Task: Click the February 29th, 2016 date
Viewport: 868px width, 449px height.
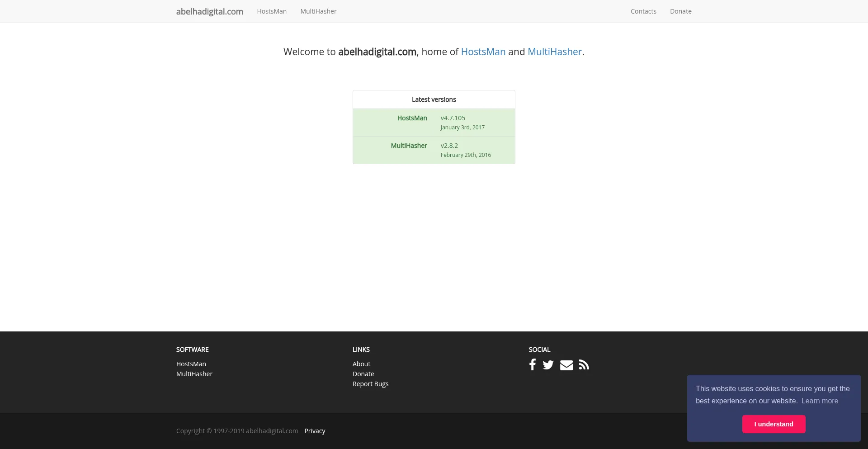Action: (x=466, y=155)
